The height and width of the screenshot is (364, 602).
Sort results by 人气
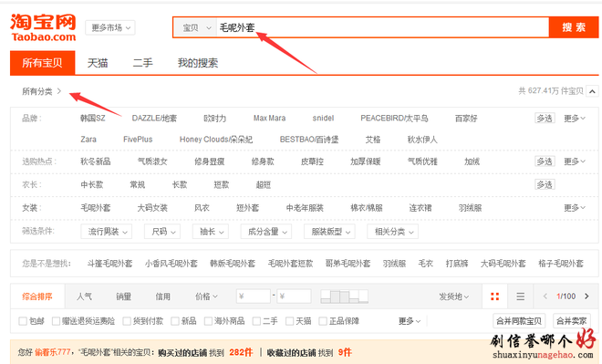coord(84,296)
